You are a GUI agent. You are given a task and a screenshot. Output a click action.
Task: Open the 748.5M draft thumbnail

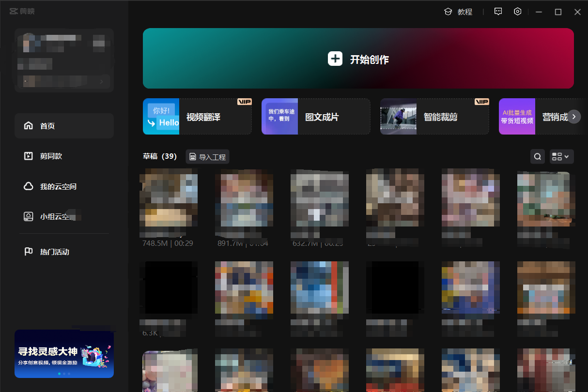click(x=169, y=198)
